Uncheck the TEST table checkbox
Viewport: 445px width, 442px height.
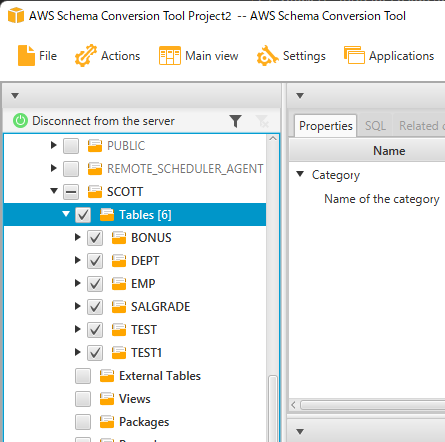(x=95, y=330)
